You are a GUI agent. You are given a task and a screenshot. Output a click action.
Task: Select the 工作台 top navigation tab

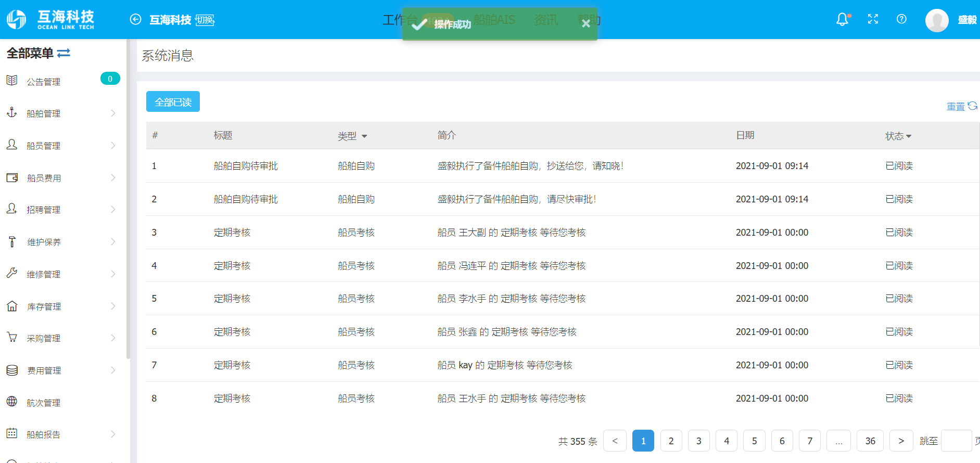400,20
